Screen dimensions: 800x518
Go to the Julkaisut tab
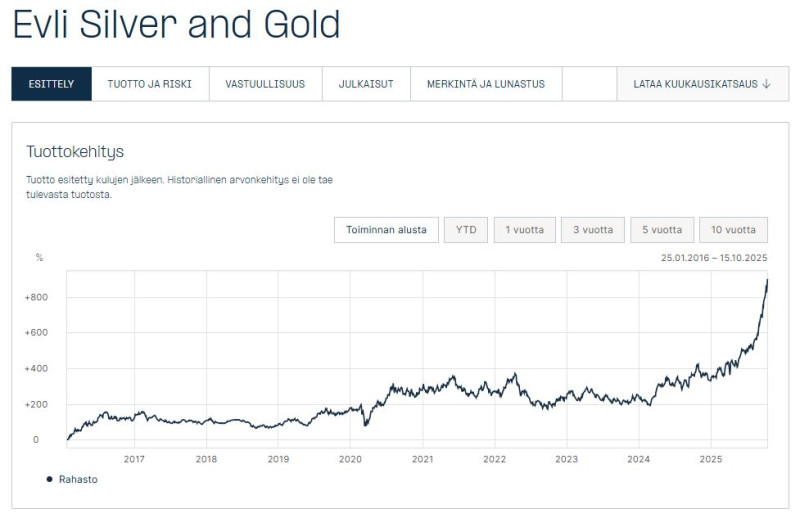click(366, 84)
